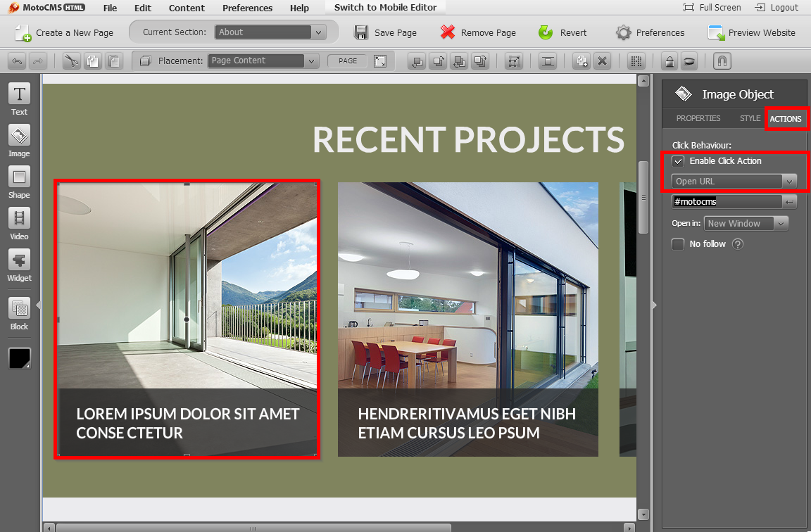Toggle Enable Click Action checkbox
This screenshot has height=532, width=811.
click(678, 161)
